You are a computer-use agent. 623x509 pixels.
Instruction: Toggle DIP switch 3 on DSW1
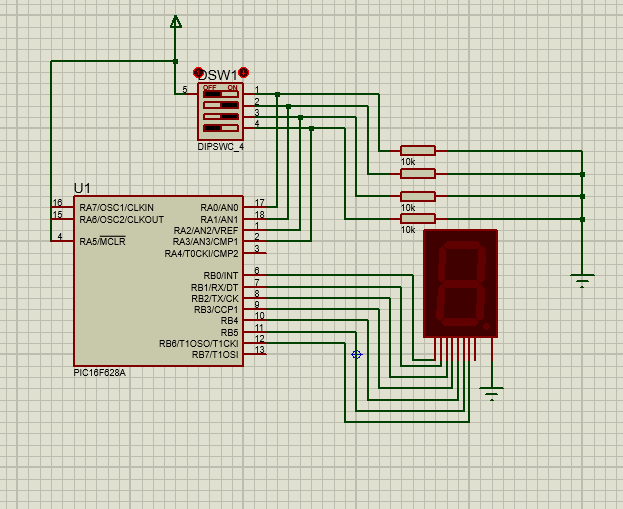click(x=221, y=117)
